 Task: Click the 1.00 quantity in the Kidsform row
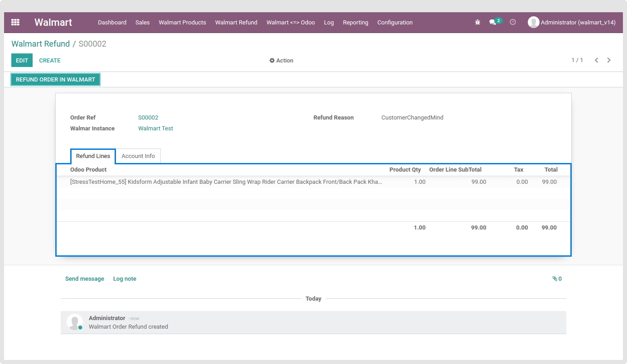[x=420, y=182]
